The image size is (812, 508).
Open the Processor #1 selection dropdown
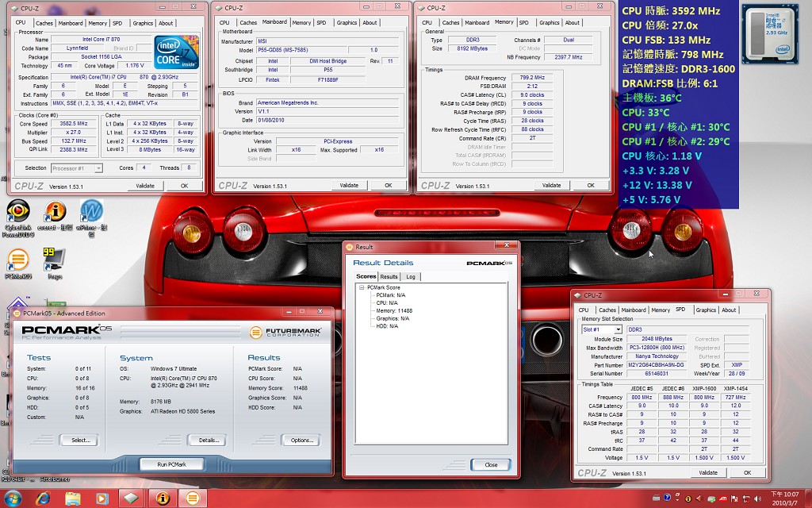pyautogui.click(x=98, y=168)
